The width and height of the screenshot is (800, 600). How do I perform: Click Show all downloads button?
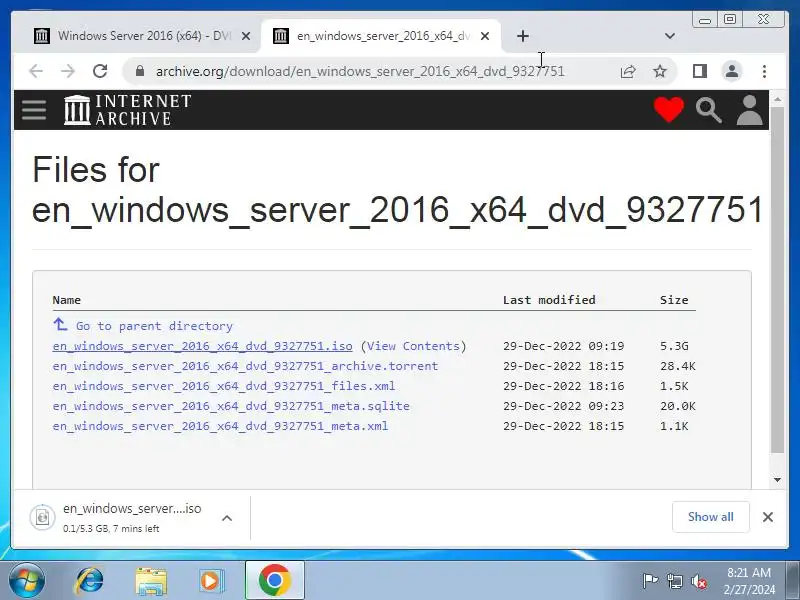711,517
